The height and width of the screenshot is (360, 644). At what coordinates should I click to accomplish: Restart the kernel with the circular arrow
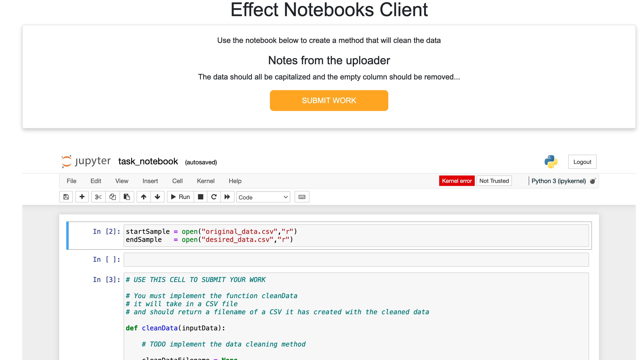(x=214, y=197)
